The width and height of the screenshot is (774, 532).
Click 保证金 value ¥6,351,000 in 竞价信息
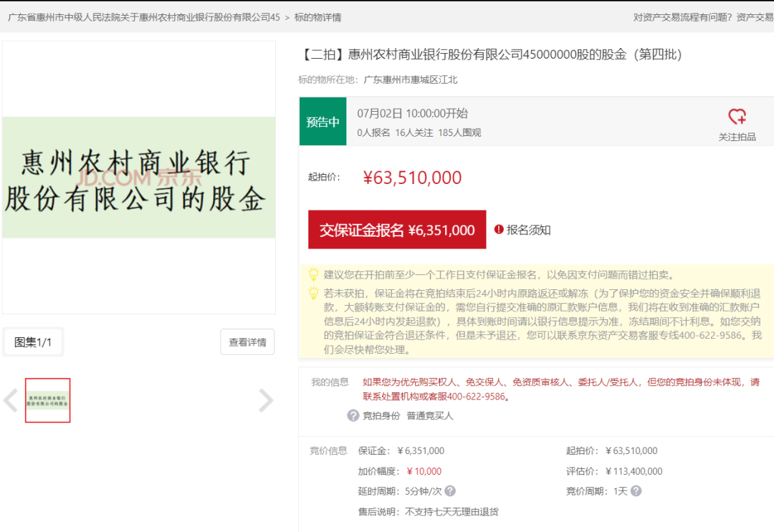(x=421, y=450)
